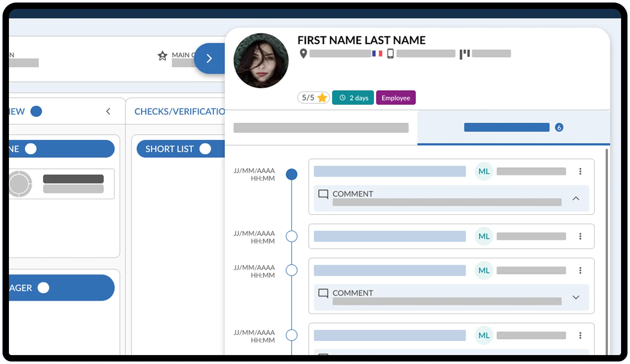Click FIRST NAME LAST NAME heading

click(362, 40)
